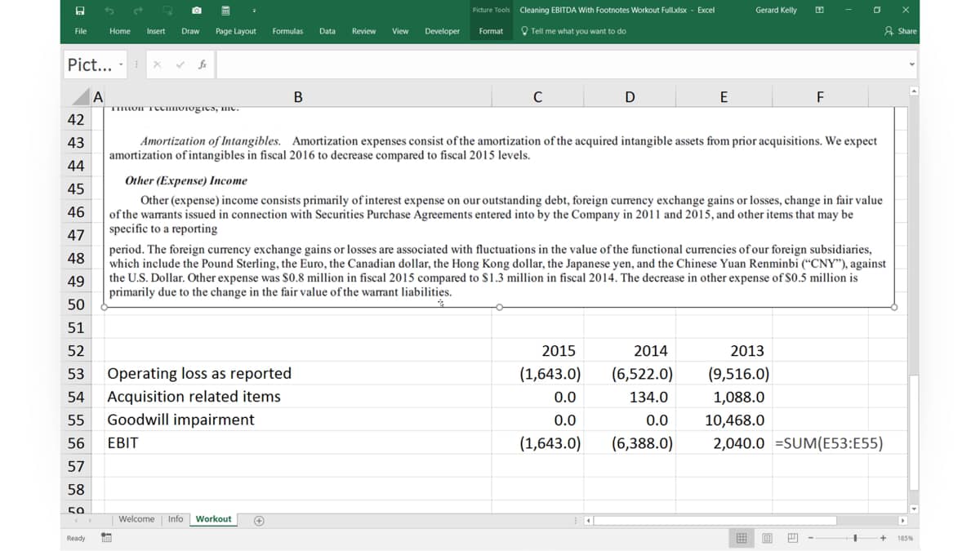Click the Save icon in quick access toolbar
The height and width of the screenshot is (551, 980).
80,10
